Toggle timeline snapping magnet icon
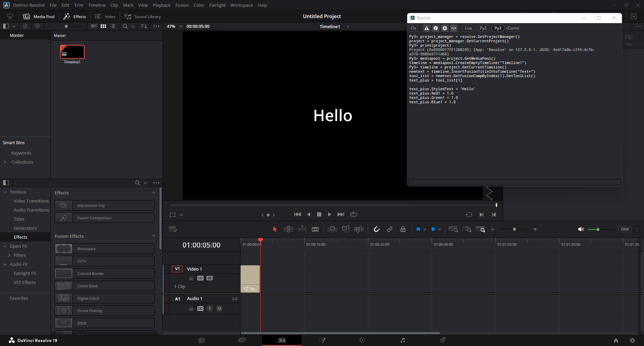The image size is (644, 346). (x=377, y=229)
